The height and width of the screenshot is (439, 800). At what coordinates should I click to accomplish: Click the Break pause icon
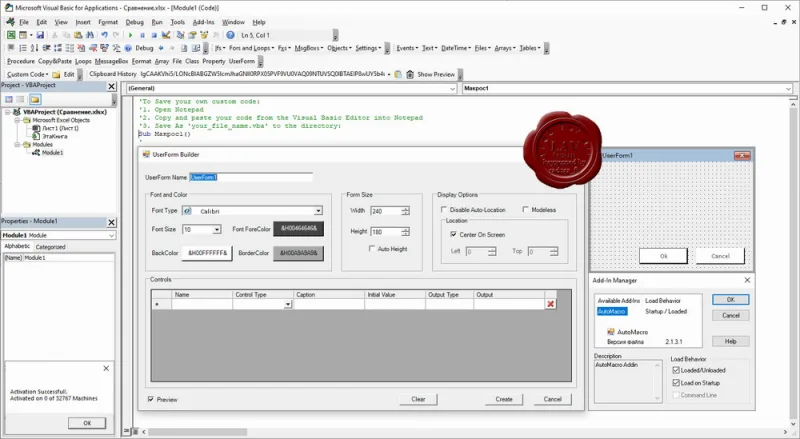point(142,35)
